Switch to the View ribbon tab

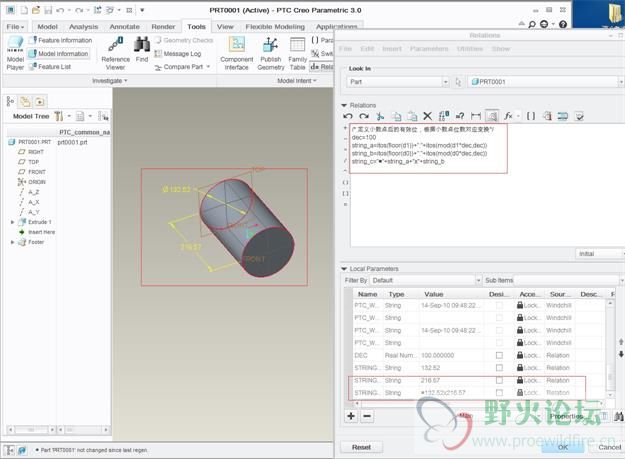(225, 27)
